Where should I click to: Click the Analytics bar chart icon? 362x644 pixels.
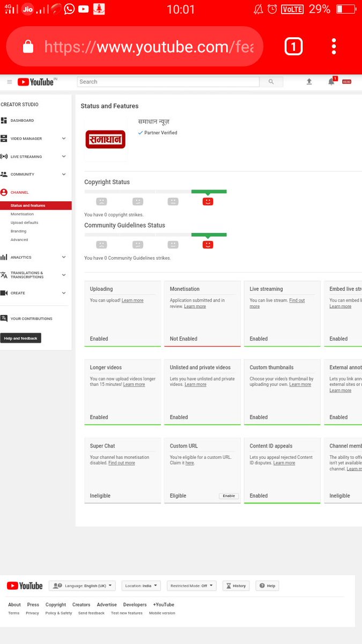point(4,257)
